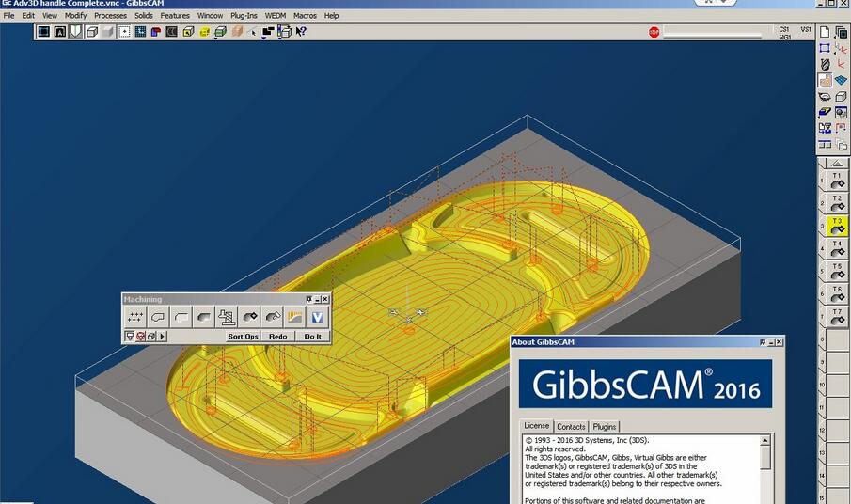
Task: Expand the Machining palette with right arrow
Action: (x=163, y=337)
